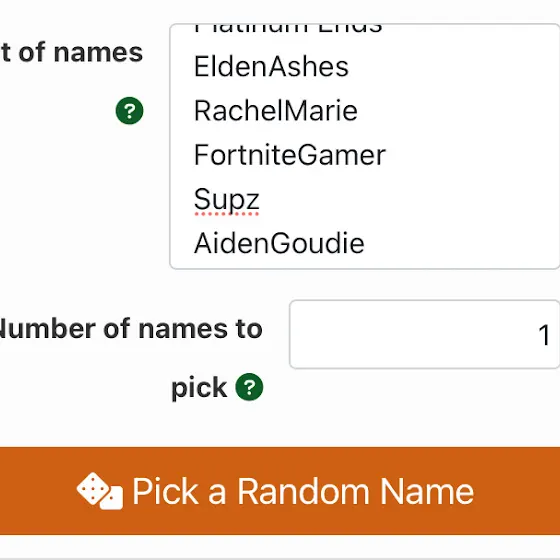The height and width of the screenshot is (560, 560).
Task: Click the Pick a Random Name text
Action: pos(303,492)
